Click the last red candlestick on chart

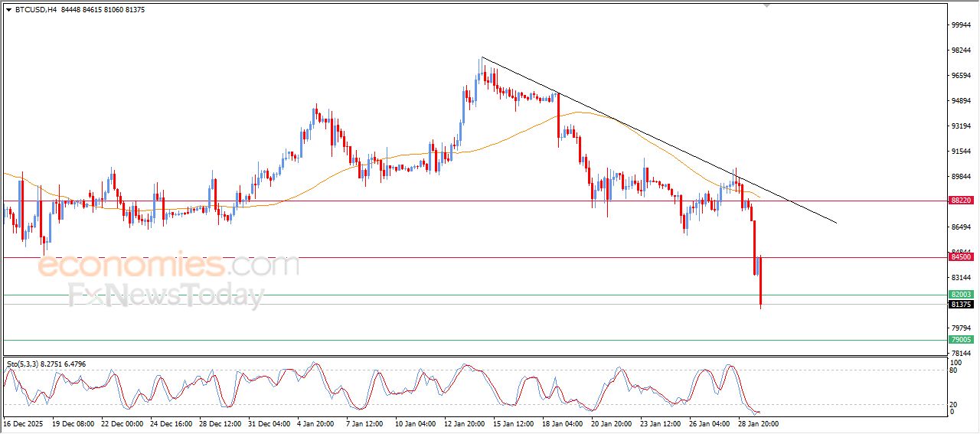760,283
